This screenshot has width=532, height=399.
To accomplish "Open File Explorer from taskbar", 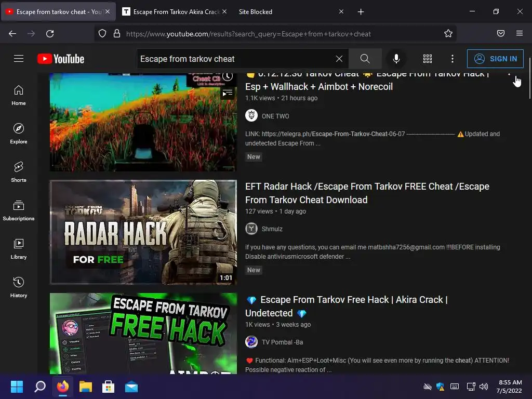I will tap(86, 387).
